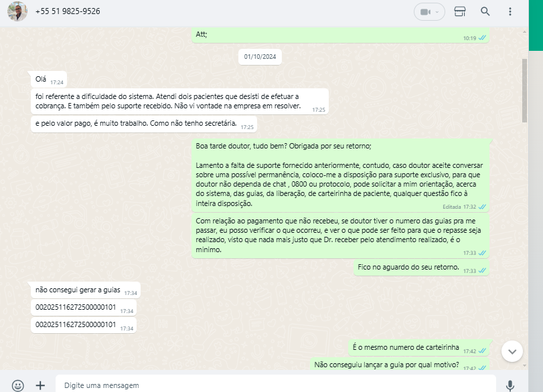Click the 01/10/2024 date badge
Screen dimensions: 543x392
[x=260, y=57]
